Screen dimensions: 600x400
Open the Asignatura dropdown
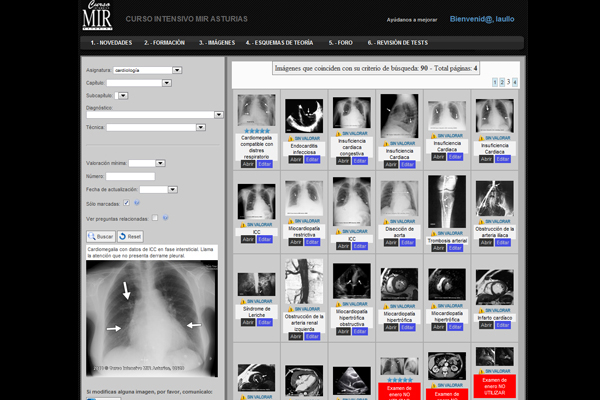pyautogui.click(x=177, y=70)
